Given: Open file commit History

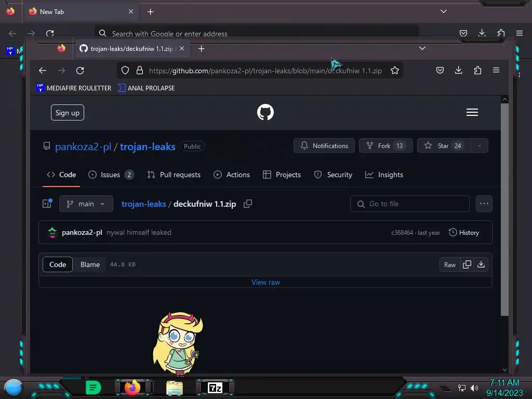Looking at the screenshot, I should coord(464,232).
